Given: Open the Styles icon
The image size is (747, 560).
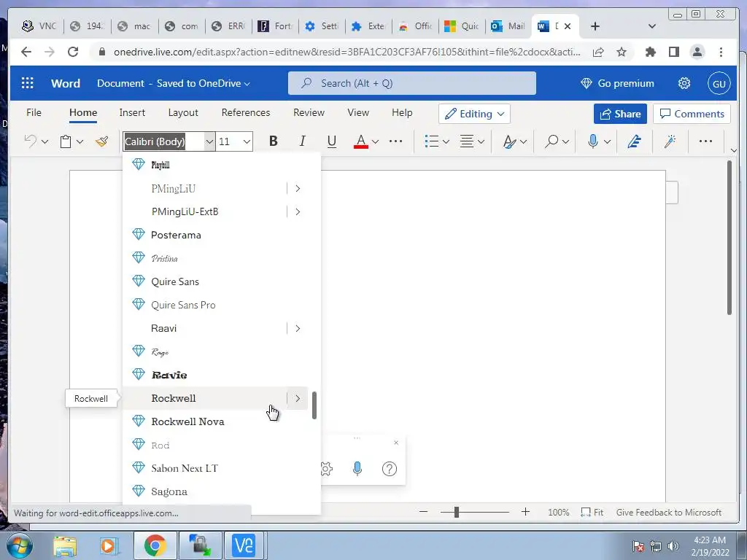Looking at the screenshot, I should coord(509,141).
